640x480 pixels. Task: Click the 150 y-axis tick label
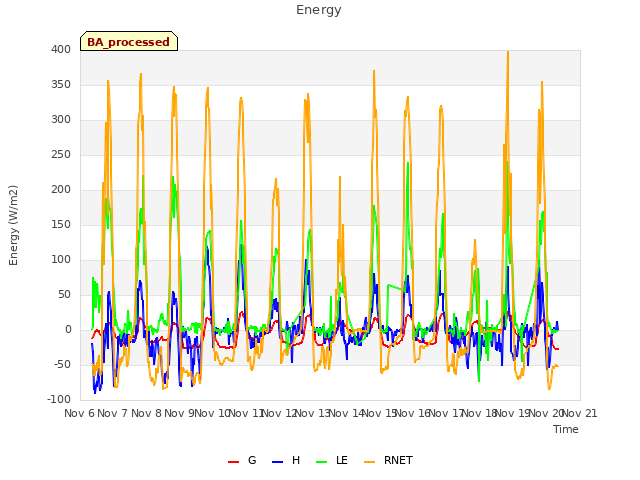pos(61,224)
